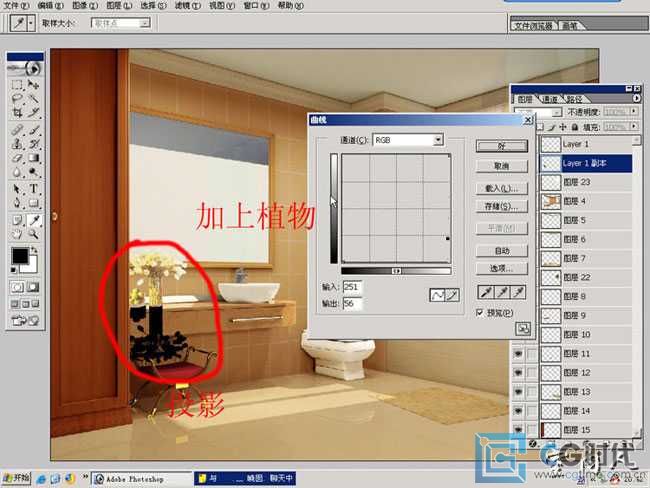Select the Eraser tool

tap(17, 158)
